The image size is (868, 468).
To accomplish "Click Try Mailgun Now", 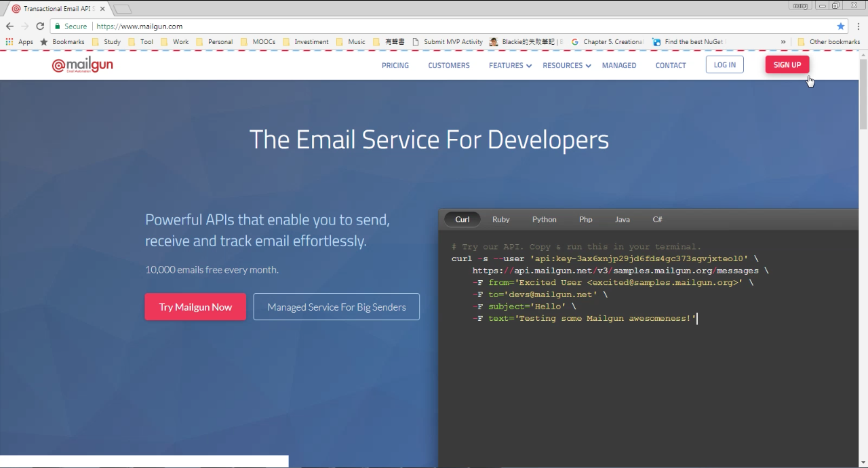I will (195, 307).
